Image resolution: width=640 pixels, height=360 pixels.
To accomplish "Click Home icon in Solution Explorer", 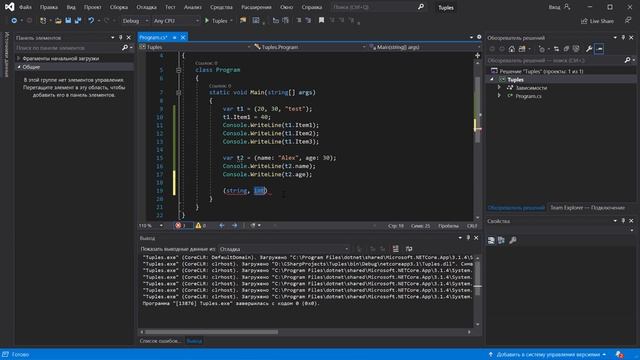I will coord(511,49).
